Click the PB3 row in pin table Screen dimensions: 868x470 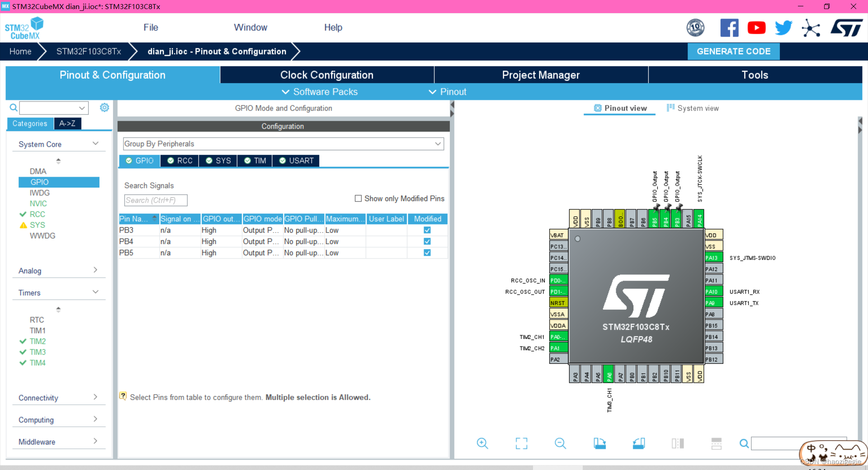(283, 230)
